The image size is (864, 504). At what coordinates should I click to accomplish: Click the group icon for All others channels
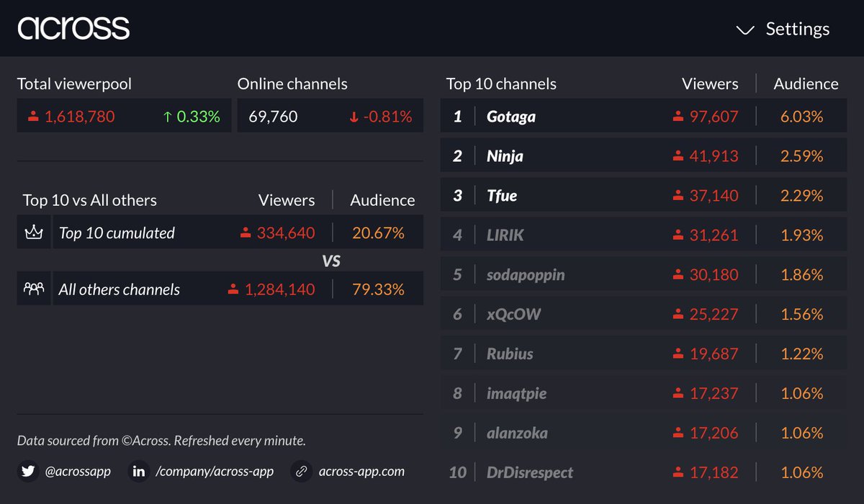pyautogui.click(x=33, y=289)
